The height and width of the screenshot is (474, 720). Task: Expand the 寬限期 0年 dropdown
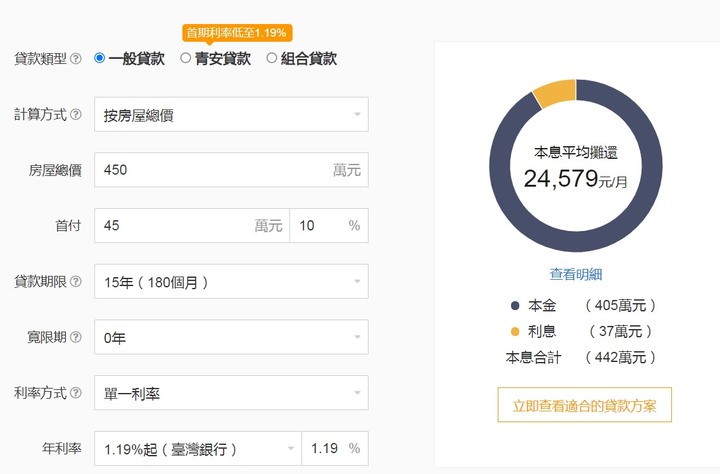coord(231,338)
